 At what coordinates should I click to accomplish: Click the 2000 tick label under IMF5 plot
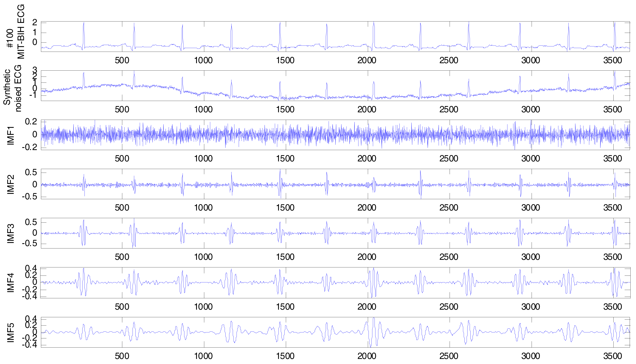pyautogui.click(x=367, y=356)
